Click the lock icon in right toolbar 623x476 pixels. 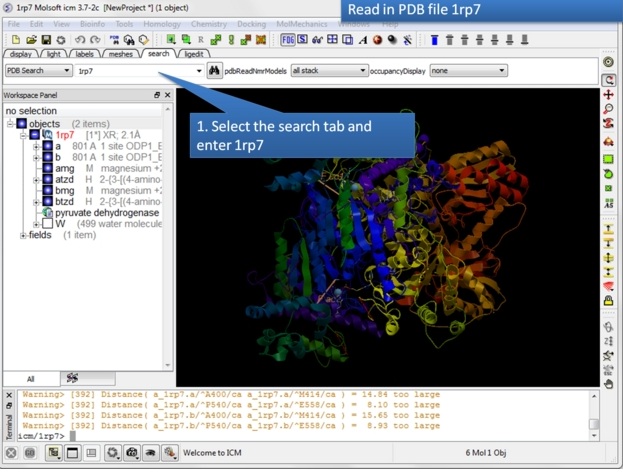608,301
